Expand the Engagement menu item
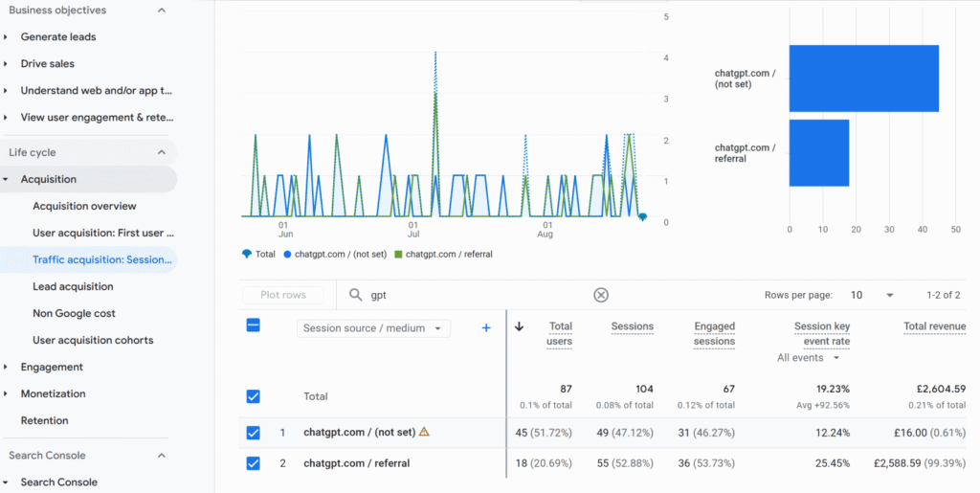Viewport: 980px width, 493px height. click(52, 367)
